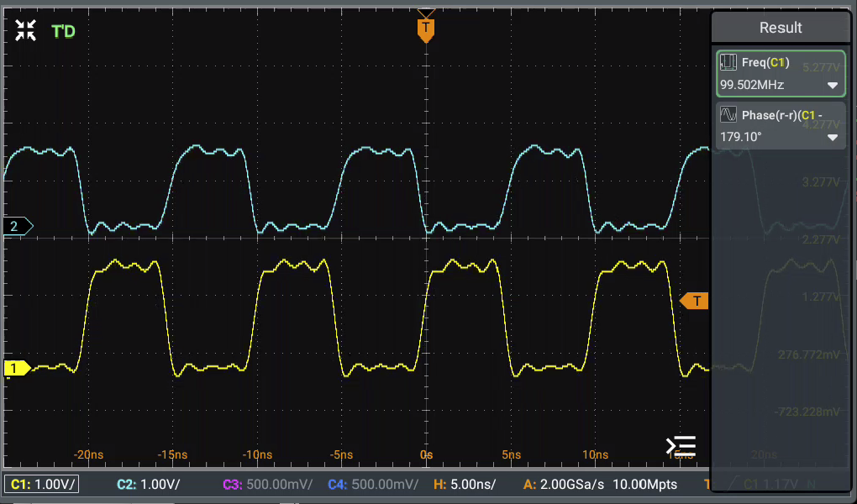The width and height of the screenshot is (857, 504).
Task: Expand the Freq(C1) measurement dropdown arrow
Action: click(x=832, y=86)
